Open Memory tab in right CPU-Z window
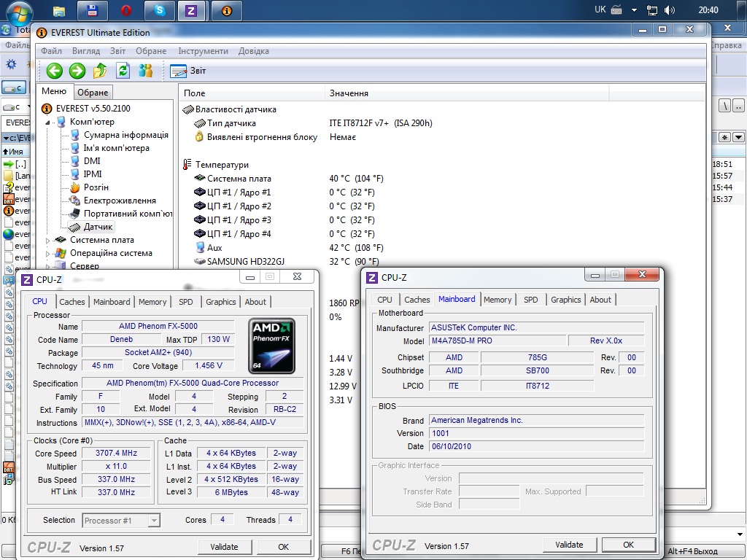 click(498, 300)
